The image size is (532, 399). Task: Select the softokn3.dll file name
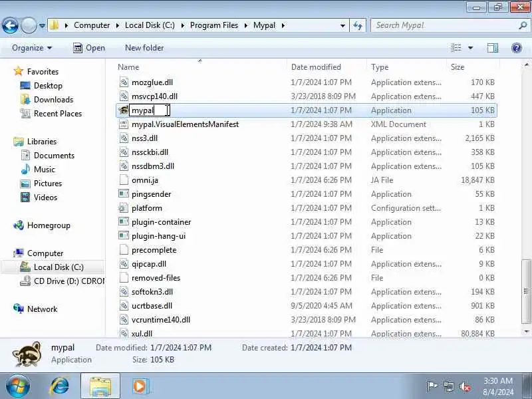click(152, 292)
